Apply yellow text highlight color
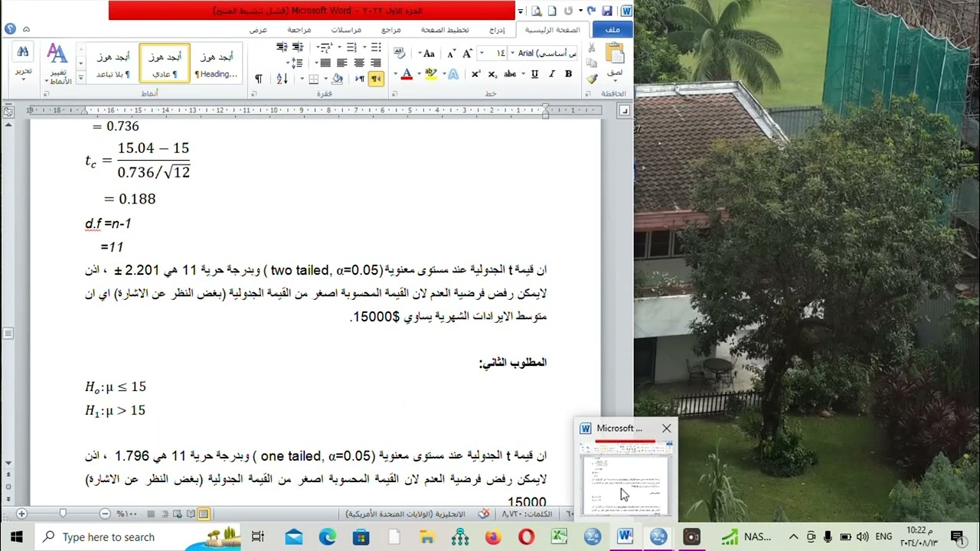980x551 pixels. point(431,74)
